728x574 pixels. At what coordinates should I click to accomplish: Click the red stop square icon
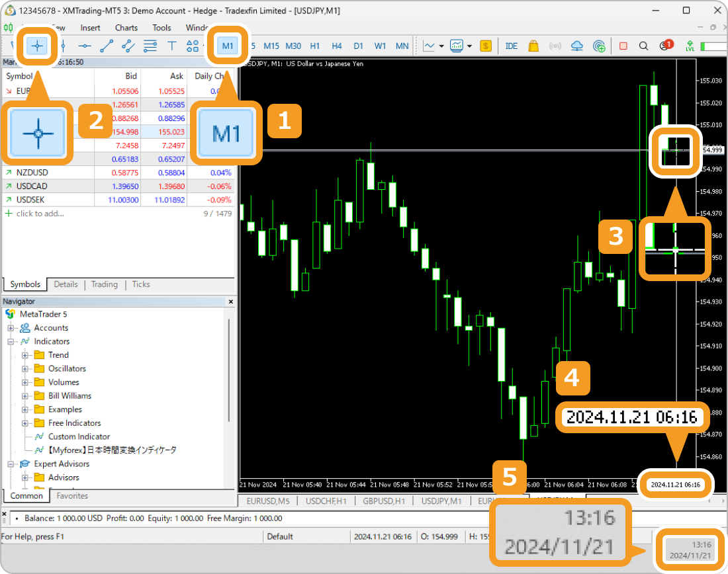coord(623,46)
